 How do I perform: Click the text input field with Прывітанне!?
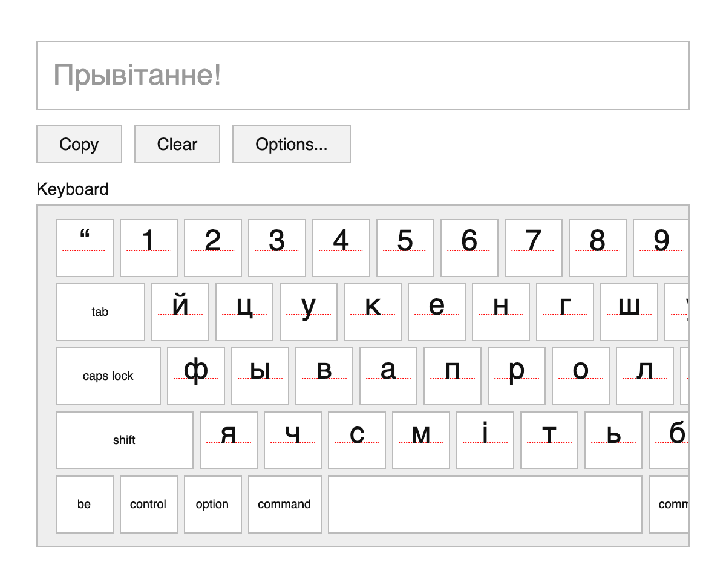[x=362, y=76]
